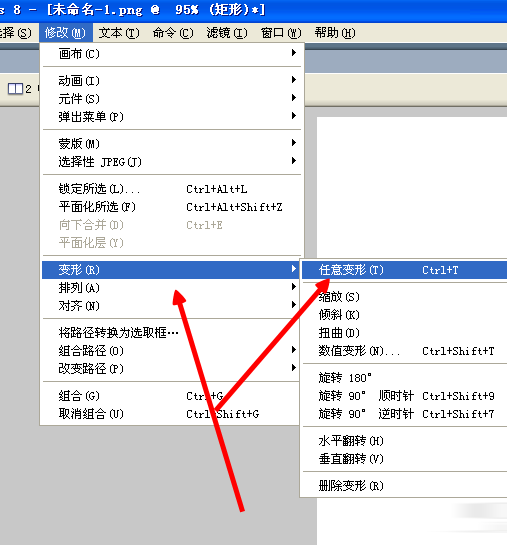Screen dimensions: 507x545
Task: Select 任意变形(T) in the submenu
Action: (404, 270)
